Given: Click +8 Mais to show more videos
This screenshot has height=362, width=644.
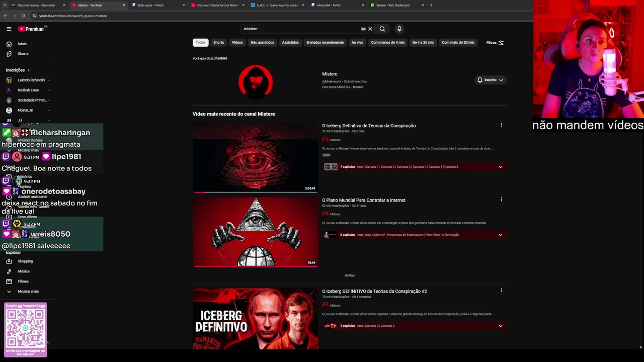Looking at the screenshot, I should [x=350, y=276].
